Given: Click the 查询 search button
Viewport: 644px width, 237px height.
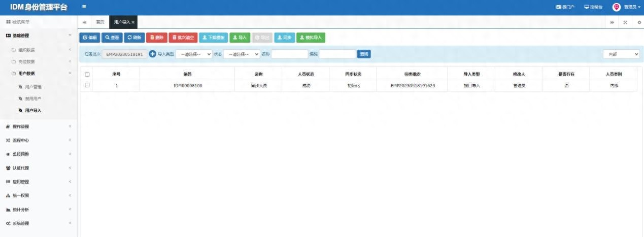Looking at the screenshot, I should point(364,54).
